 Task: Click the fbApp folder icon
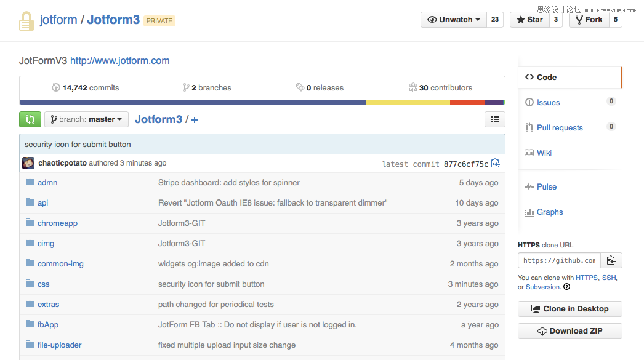pos(30,324)
